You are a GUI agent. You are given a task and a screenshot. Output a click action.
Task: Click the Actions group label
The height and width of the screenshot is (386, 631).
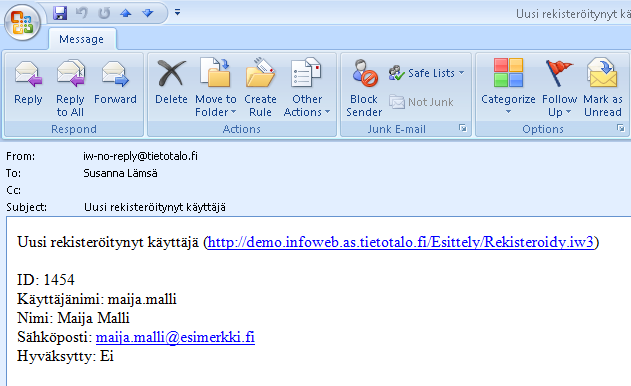click(x=242, y=129)
